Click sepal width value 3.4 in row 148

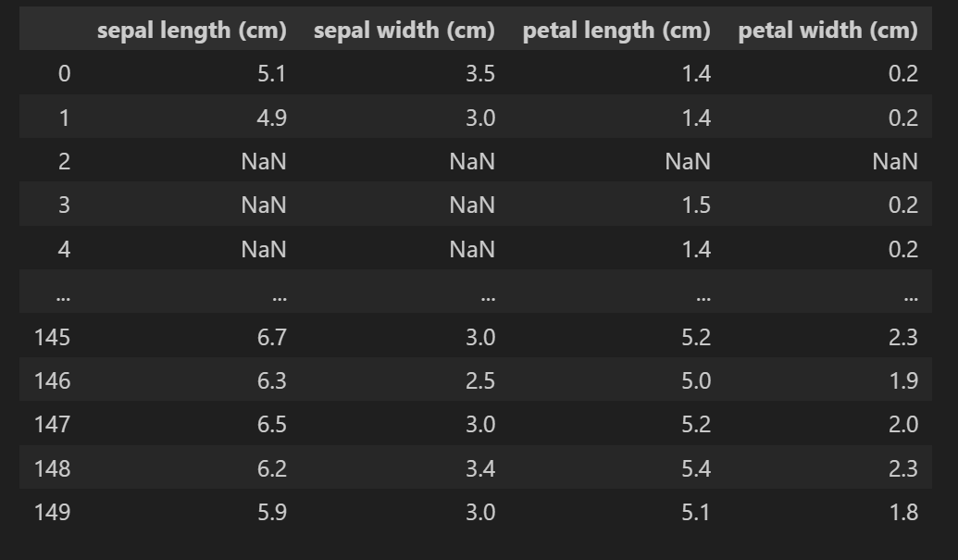pyautogui.click(x=480, y=469)
